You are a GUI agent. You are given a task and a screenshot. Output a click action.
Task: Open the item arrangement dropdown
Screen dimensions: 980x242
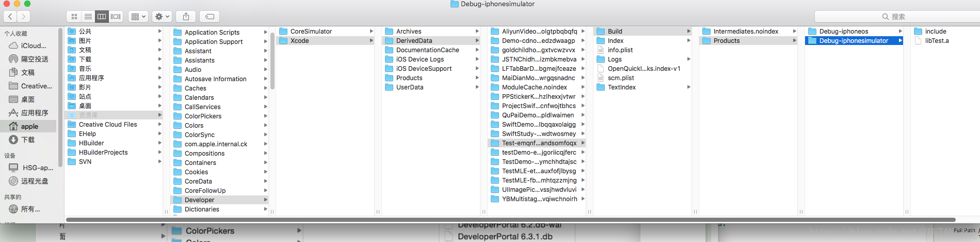[138, 17]
